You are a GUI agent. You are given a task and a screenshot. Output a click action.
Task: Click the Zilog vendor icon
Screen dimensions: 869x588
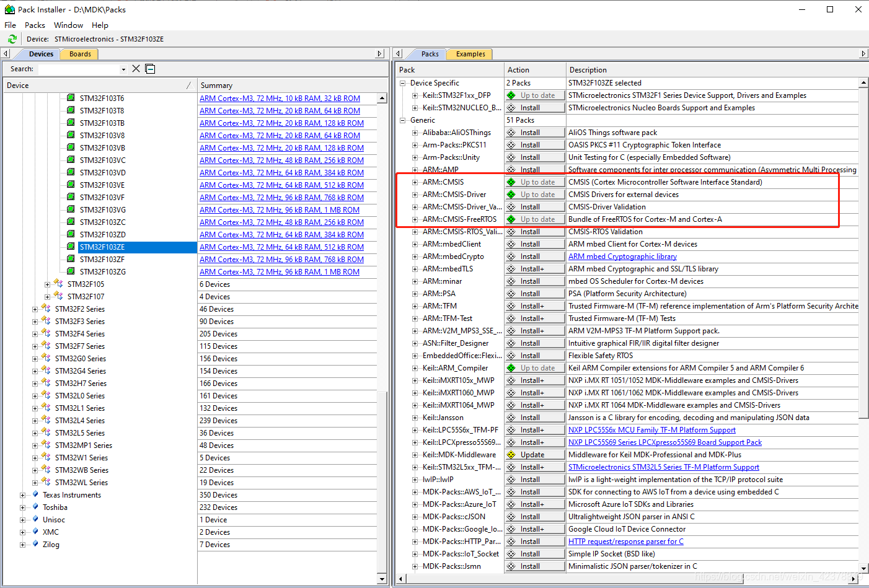35,544
